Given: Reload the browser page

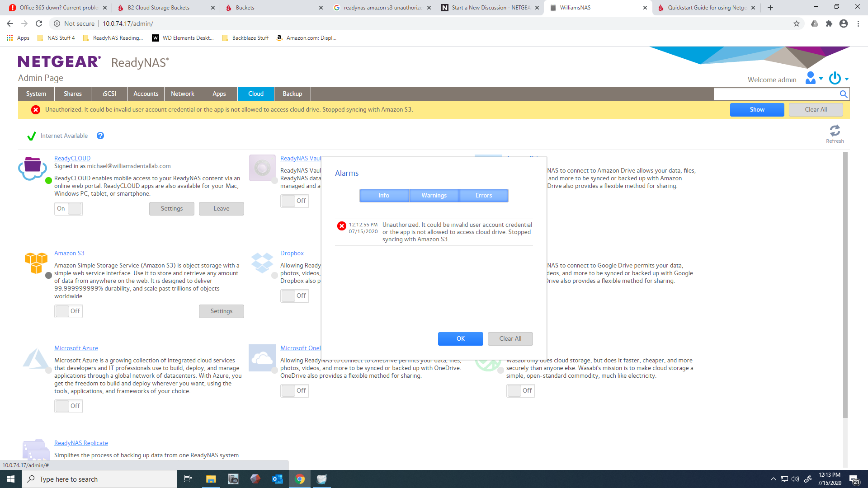Looking at the screenshot, I should (x=39, y=23).
